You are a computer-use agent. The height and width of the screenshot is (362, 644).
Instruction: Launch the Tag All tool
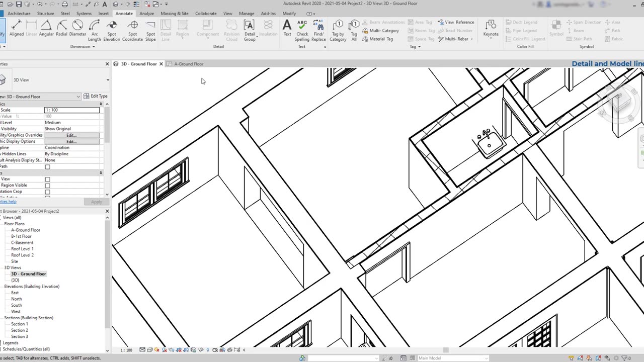click(354, 31)
